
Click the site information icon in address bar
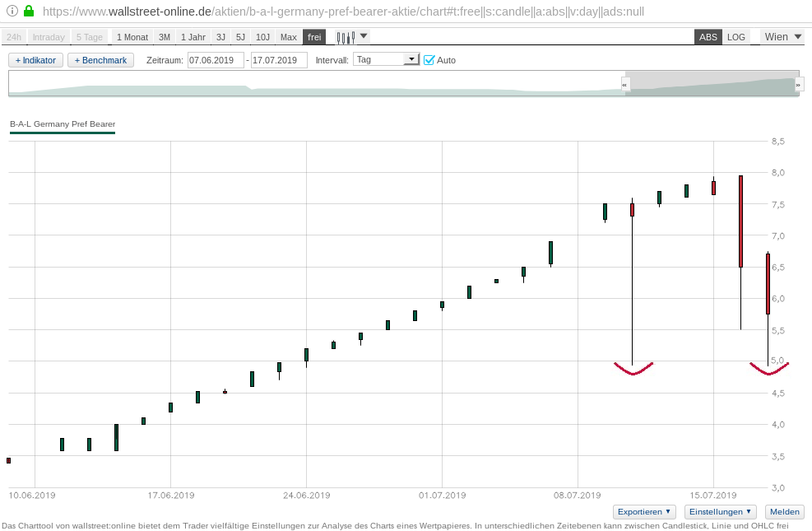[x=12, y=12]
